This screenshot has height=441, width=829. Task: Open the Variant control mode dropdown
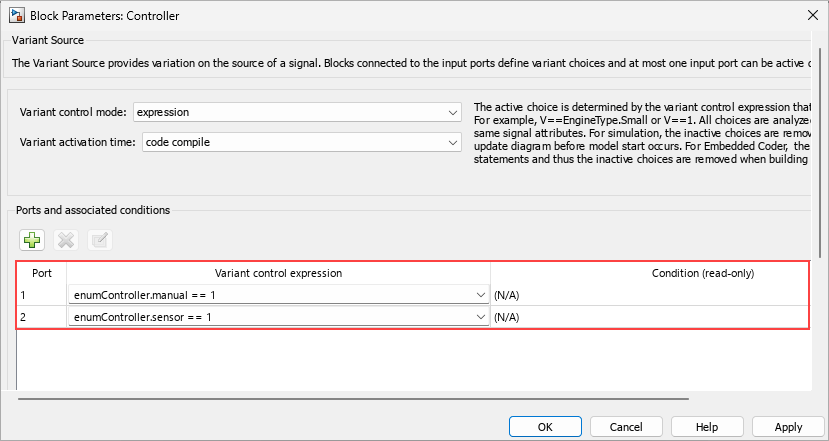point(297,112)
